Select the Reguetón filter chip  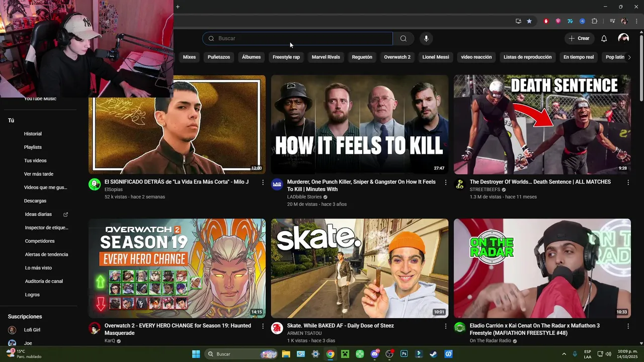pyautogui.click(x=362, y=57)
